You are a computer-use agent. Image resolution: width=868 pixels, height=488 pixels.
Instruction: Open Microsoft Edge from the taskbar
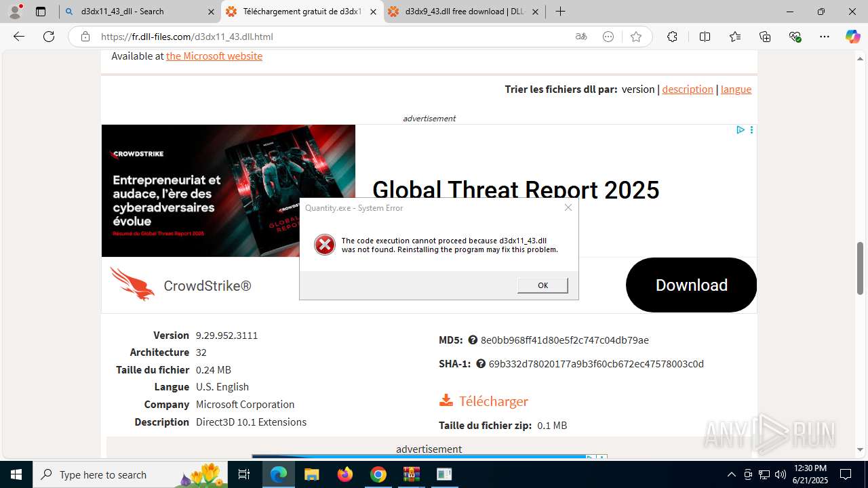279,474
